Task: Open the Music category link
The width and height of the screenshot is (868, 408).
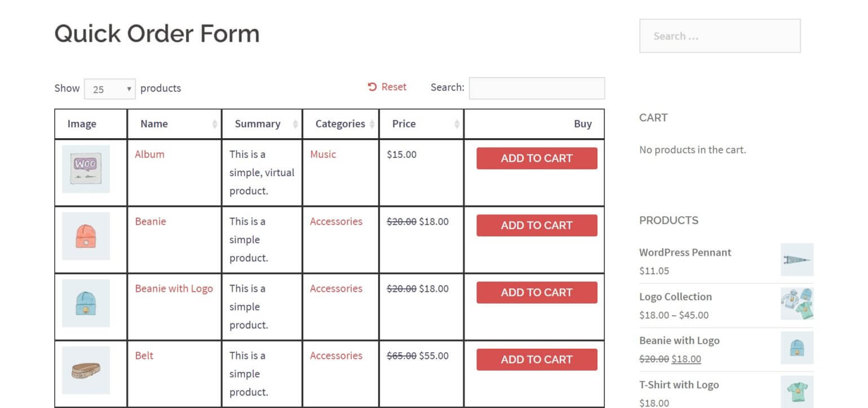Action: [323, 154]
